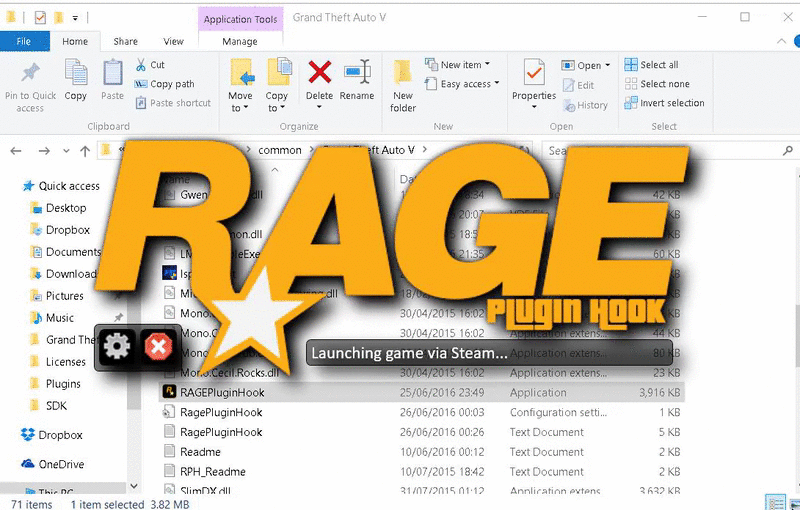
Task: View file History
Action: click(x=585, y=105)
